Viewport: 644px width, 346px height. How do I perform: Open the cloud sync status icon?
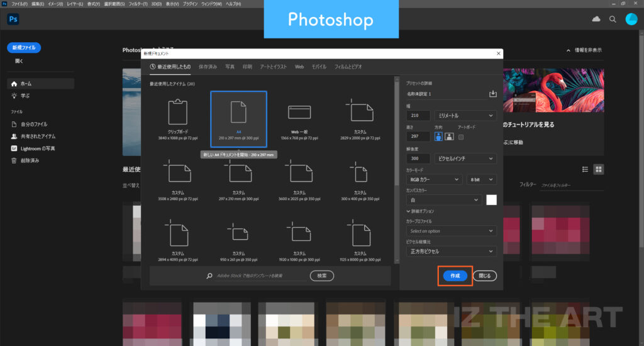(596, 19)
